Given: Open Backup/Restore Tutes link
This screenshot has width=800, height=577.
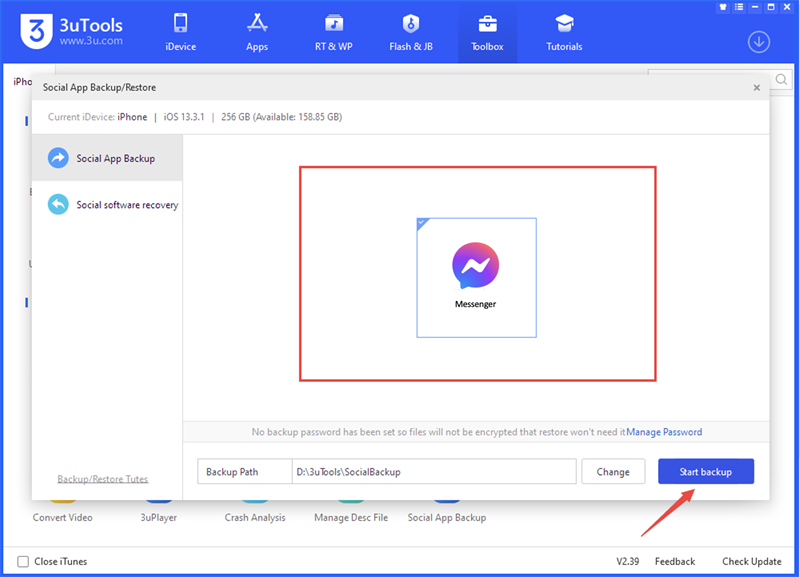Looking at the screenshot, I should [x=103, y=479].
